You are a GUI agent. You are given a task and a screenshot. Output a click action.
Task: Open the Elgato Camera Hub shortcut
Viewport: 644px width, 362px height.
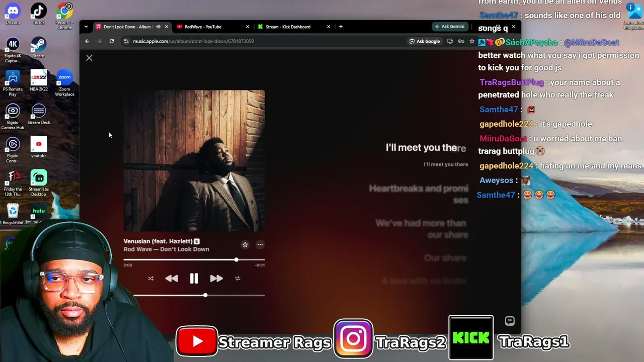pyautogui.click(x=13, y=117)
